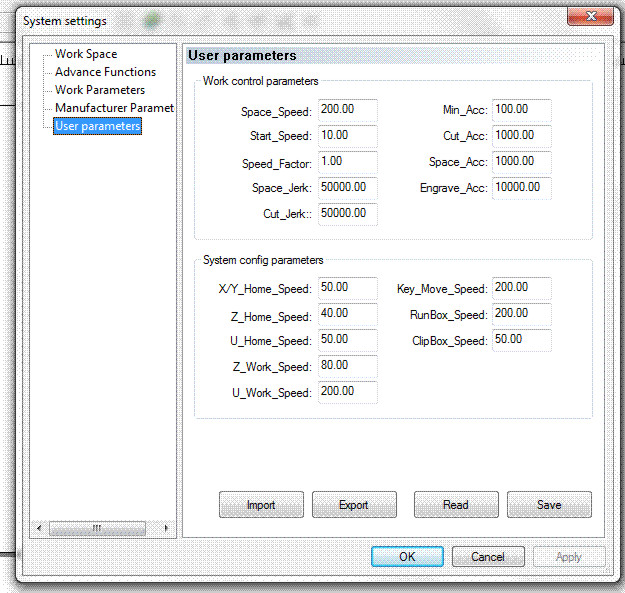Close the System settings window
The image size is (625, 593).
tap(590, 17)
